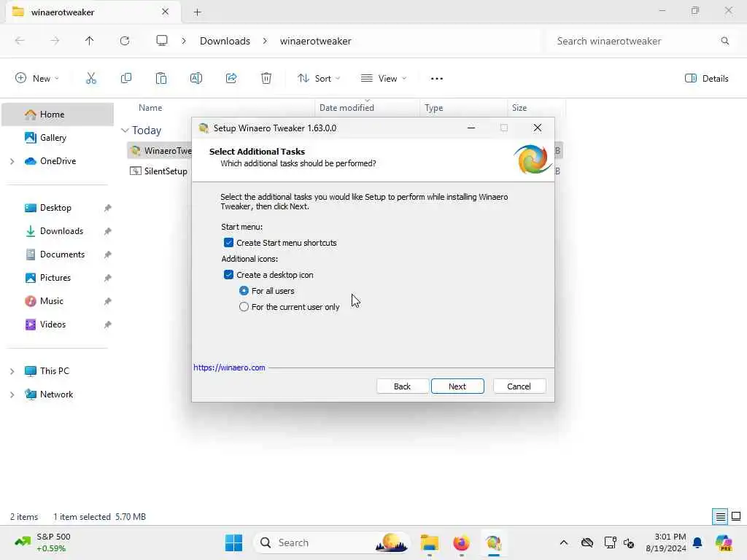Show hidden tray icons chevron
This screenshot has height=560, width=747.
pos(564,542)
